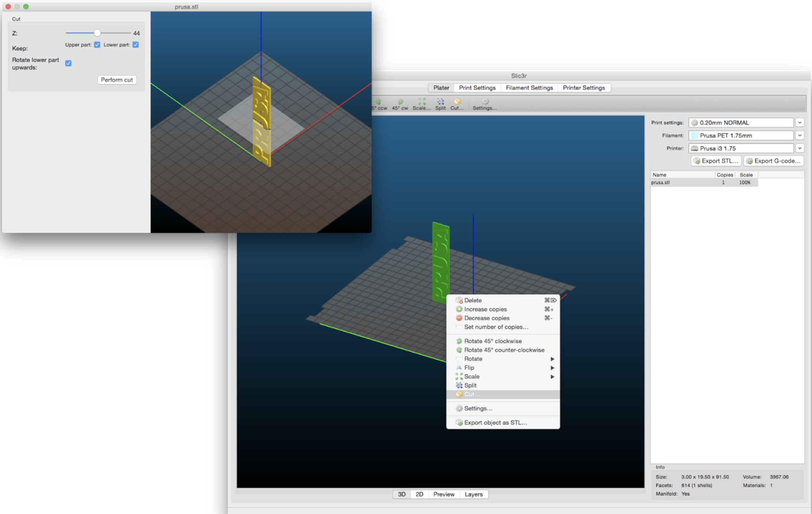The height and width of the screenshot is (514, 812).
Task: Click the Volume value 3967.06
Action: click(x=779, y=477)
